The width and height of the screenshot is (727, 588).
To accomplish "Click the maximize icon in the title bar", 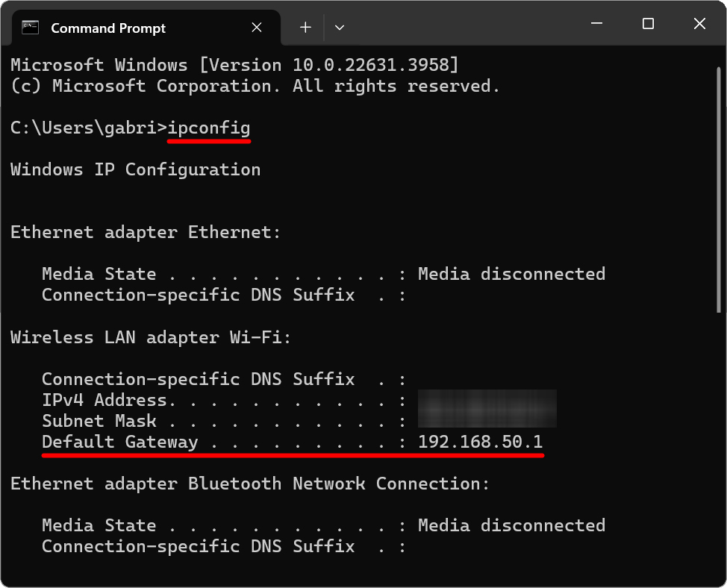I will click(647, 24).
